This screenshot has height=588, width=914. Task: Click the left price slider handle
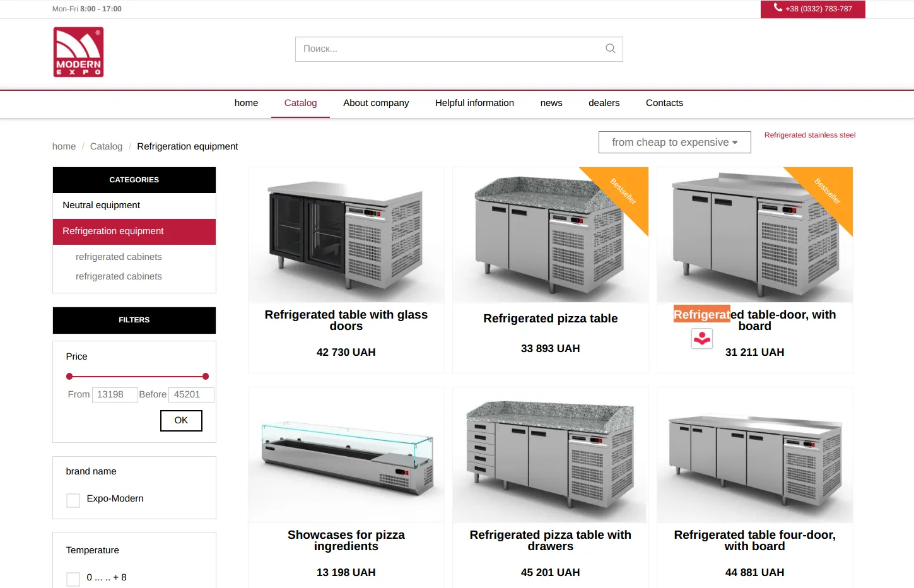pos(69,377)
